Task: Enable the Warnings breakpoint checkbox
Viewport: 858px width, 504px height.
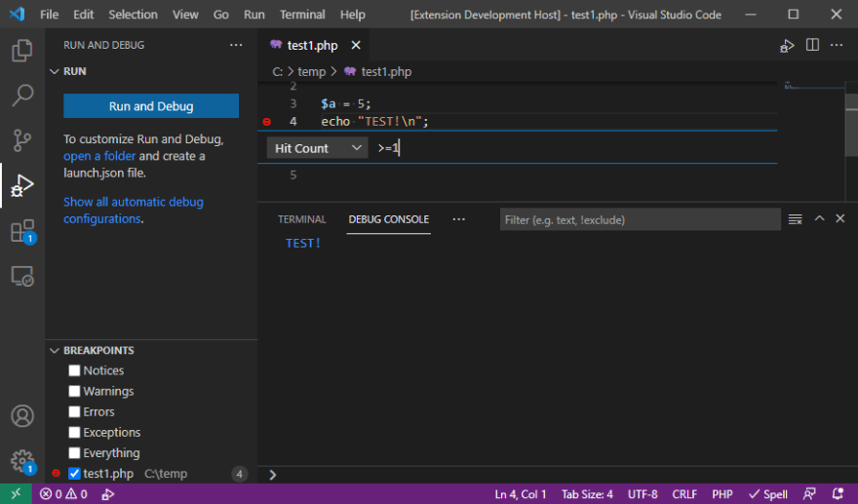Action: 74,391
